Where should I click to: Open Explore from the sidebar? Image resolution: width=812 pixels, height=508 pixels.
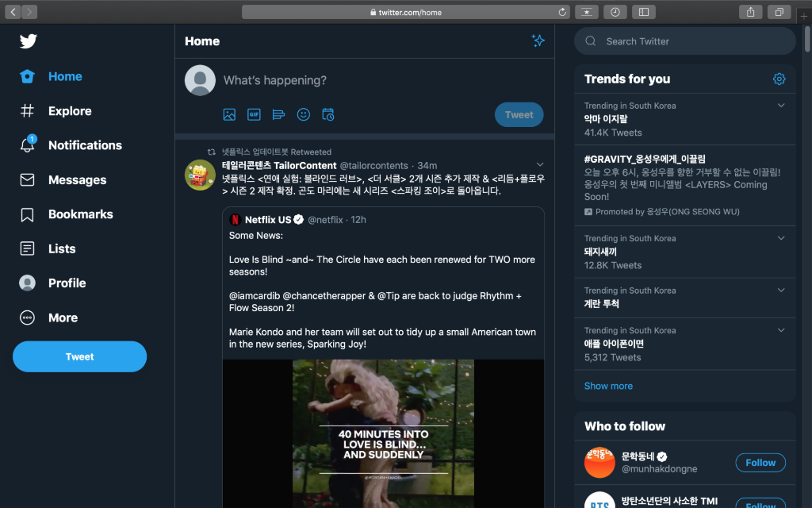click(x=56, y=111)
